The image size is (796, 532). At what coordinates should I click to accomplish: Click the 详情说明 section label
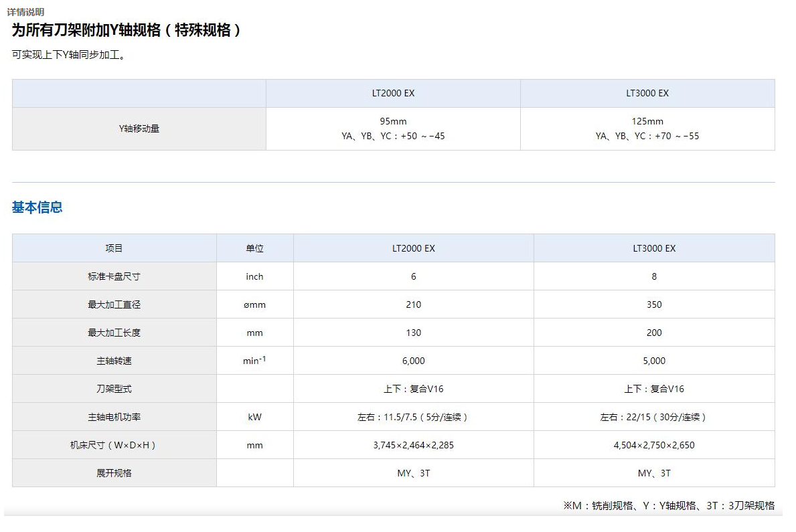click(x=25, y=12)
